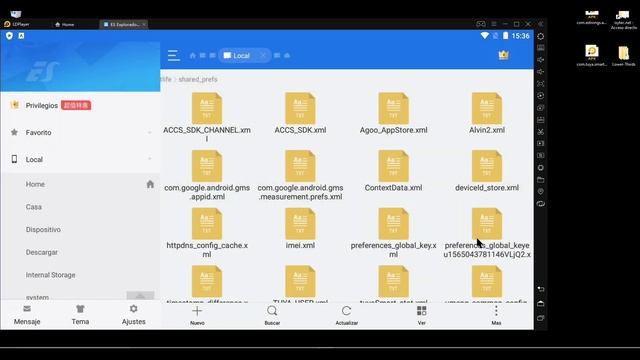
Task: Tap the house icon beside Home
Action: [x=150, y=184]
